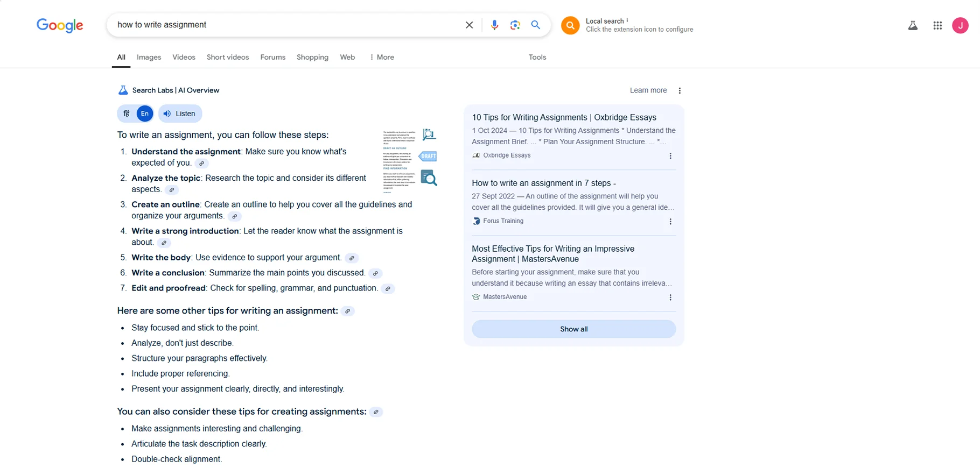
Task: Click Oxbridge Essays source label
Action: pyautogui.click(x=507, y=155)
